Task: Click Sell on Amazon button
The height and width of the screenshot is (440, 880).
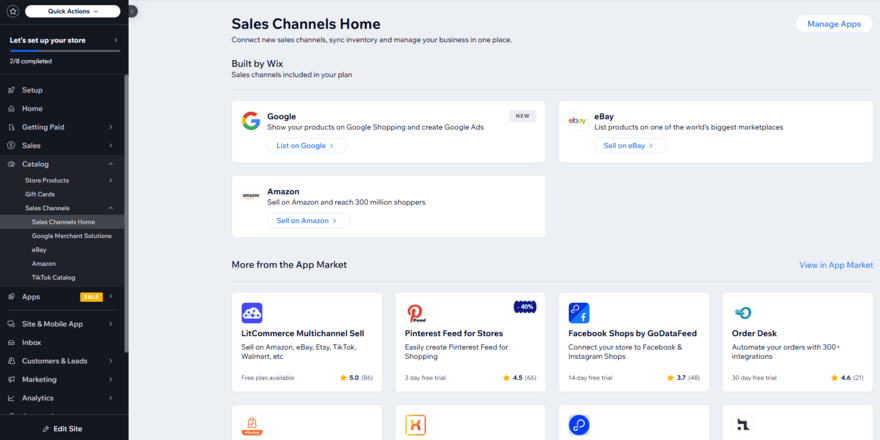Action: coord(308,221)
